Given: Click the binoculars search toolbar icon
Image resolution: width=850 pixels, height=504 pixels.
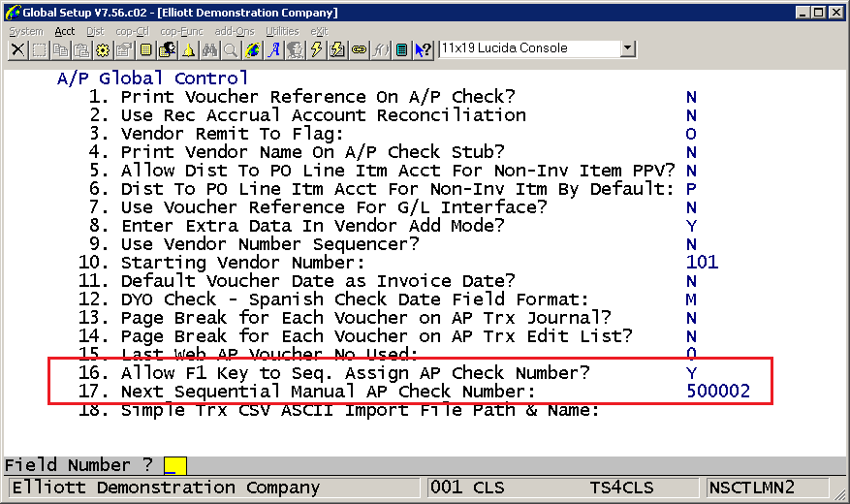Looking at the screenshot, I should coord(209,49).
